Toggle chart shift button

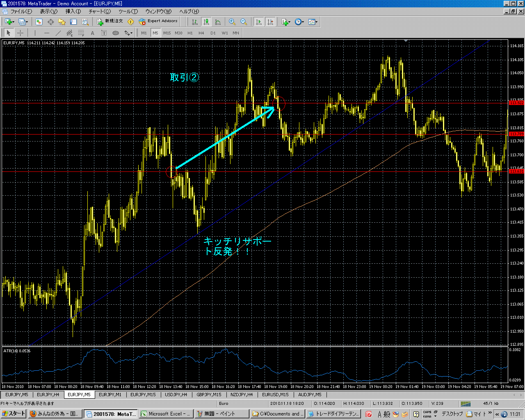coord(270,22)
